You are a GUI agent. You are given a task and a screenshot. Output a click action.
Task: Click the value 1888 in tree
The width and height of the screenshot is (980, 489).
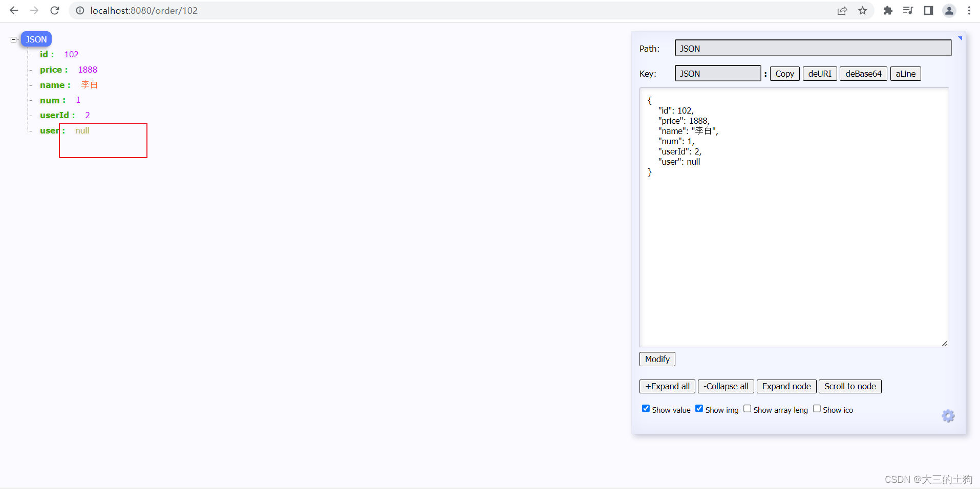[x=88, y=70]
